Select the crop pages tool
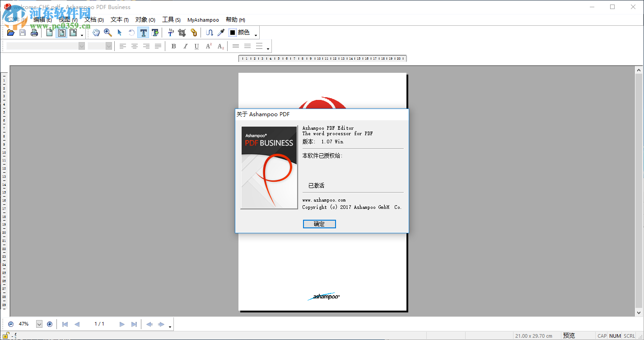 point(182,32)
